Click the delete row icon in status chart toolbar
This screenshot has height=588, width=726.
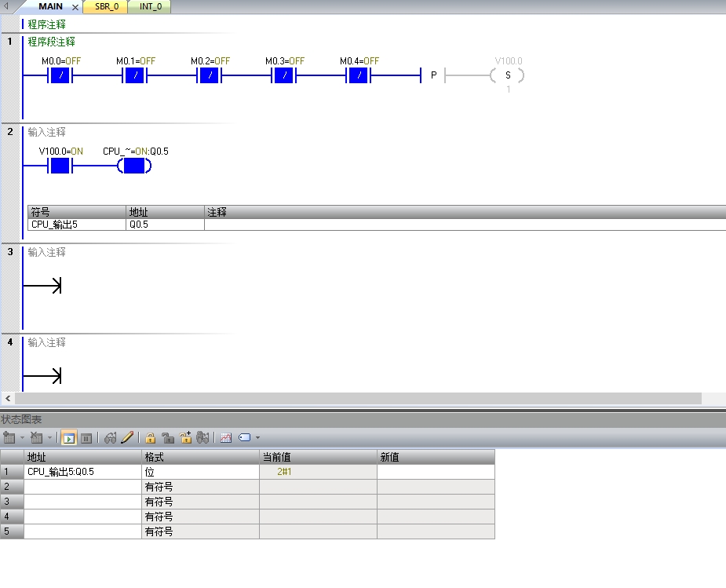[x=36, y=438]
